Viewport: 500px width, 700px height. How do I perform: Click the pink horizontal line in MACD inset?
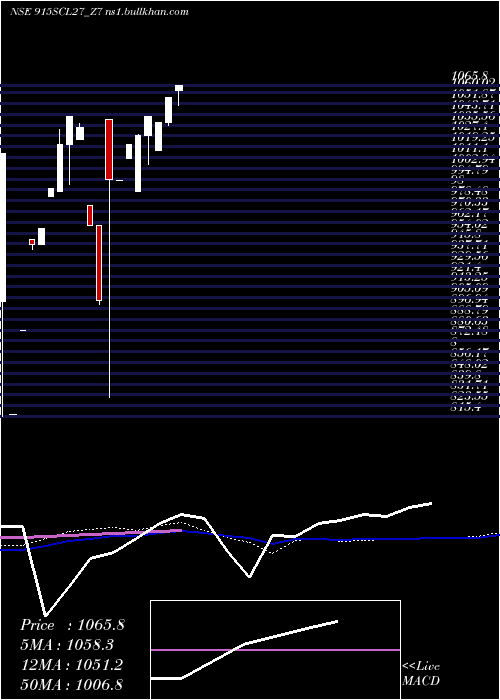(x=275, y=650)
